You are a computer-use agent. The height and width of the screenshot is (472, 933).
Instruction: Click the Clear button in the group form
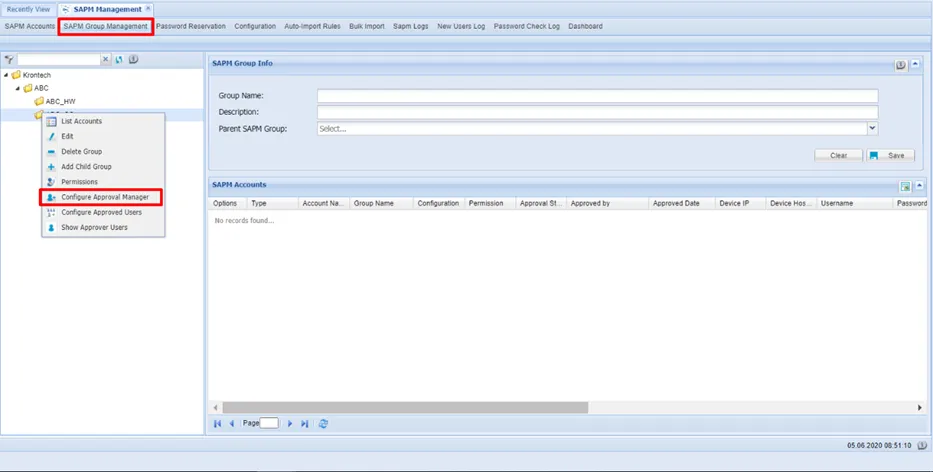pos(838,155)
